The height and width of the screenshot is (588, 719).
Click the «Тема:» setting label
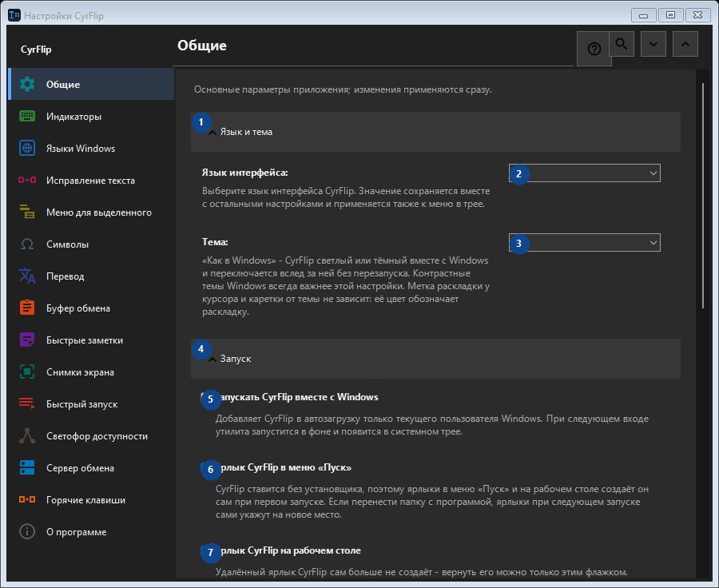click(215, 242)
